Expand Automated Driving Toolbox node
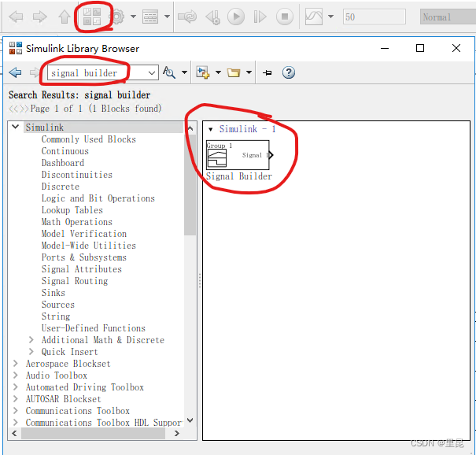Image resolution: width=476 pixels, height=455 pixels. tap(16, 387)
